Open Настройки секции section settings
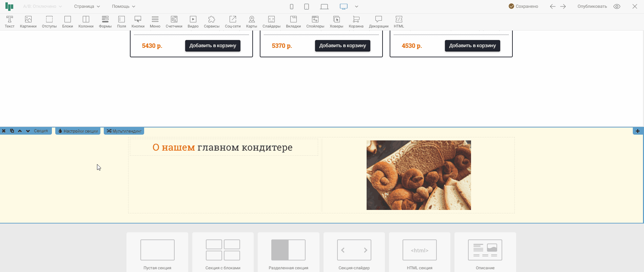Screen dimensions: 644x272 pyautogui.click(x=78, y=131)
